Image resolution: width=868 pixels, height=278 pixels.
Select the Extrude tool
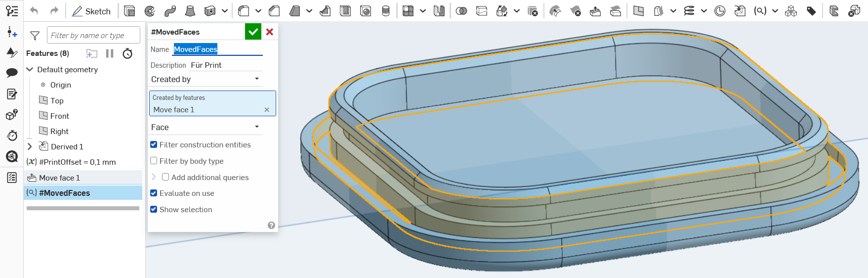[129, 11]
